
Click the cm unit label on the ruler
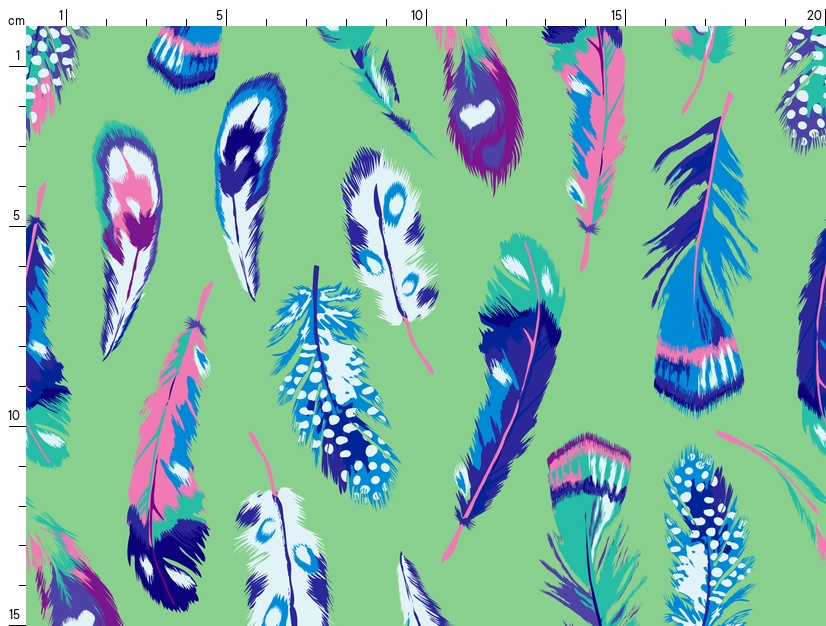tap(16, 20)
